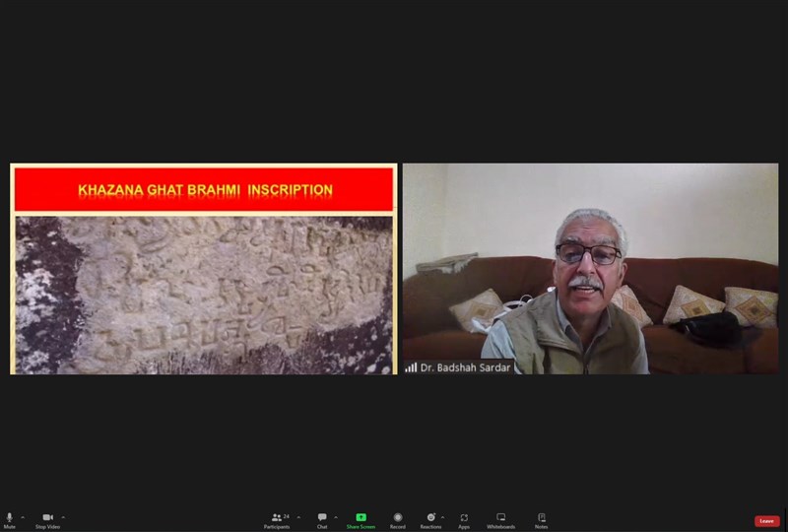This screenshot has height=532, width=788.
Task: Stop Video using the camera icon
Action: (47, 520)
